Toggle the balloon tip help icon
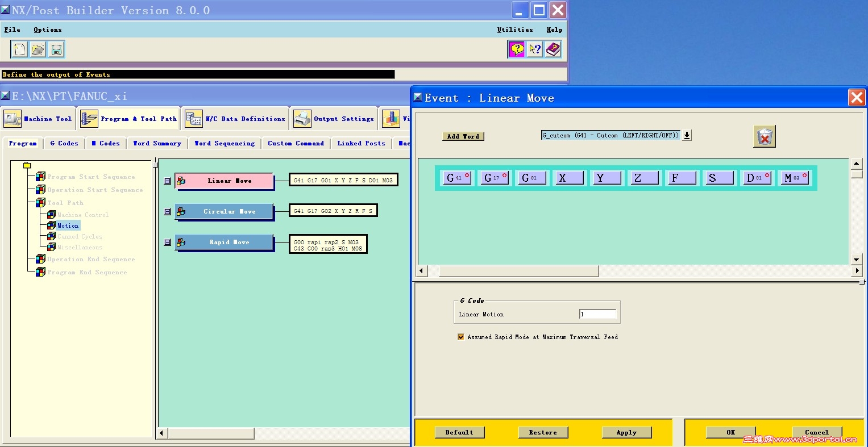The width and height of the screenshot is (868, 447). point(516,49)
